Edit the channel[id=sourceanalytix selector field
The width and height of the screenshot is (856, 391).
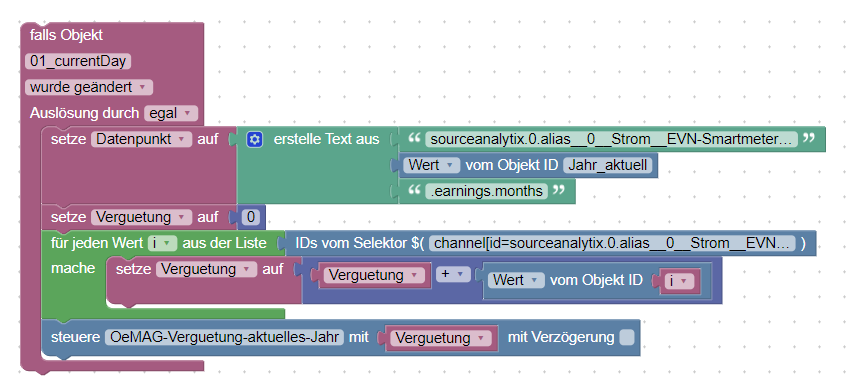(614, 243)
